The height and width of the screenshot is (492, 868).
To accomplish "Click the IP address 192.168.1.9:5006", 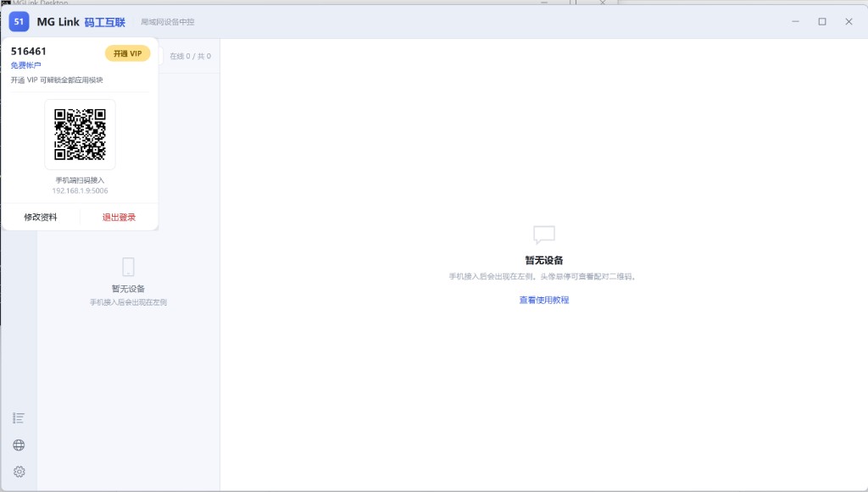I will [81, 191].
